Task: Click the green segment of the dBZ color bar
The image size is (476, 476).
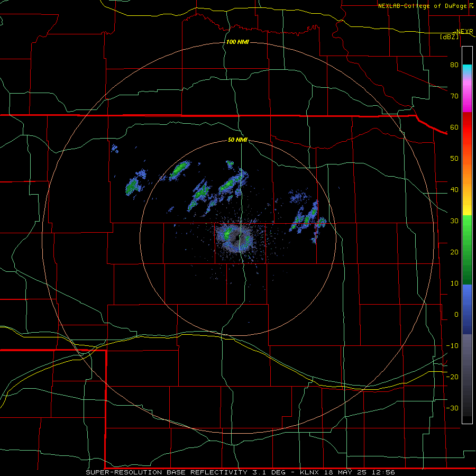Action: click(467, 250)
